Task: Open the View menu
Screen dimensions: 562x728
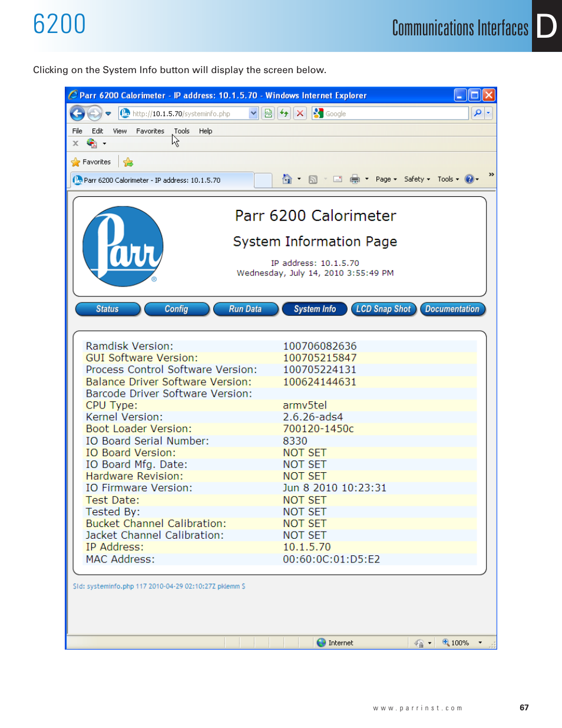Action: point(120,131)
